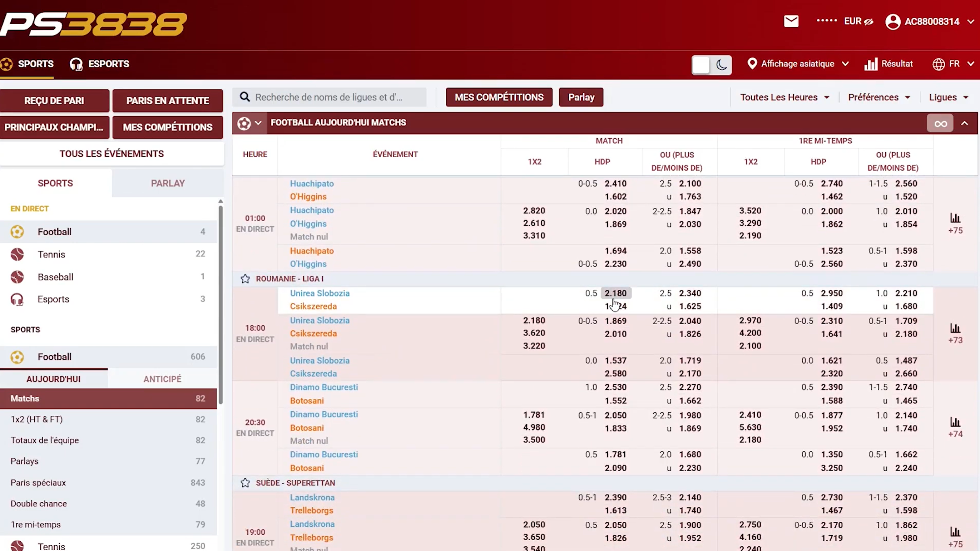Click the account profile avatar icon
980x551 pixels.
pos(892,22)
